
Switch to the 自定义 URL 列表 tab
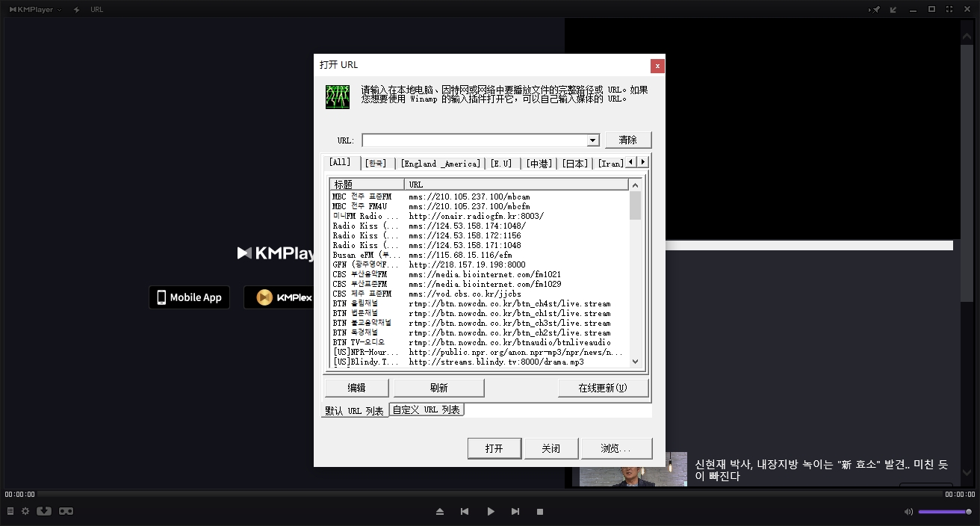click(x=427, y=409)
